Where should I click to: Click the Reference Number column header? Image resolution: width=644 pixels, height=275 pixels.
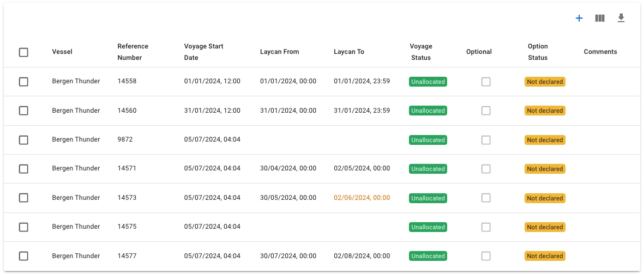tap(133, 52)
